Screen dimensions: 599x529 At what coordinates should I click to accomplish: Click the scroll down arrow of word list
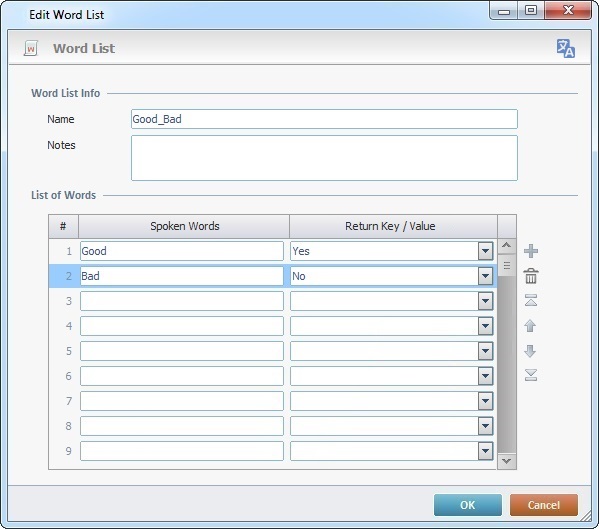pyautogui.click(x=507, y=461)
